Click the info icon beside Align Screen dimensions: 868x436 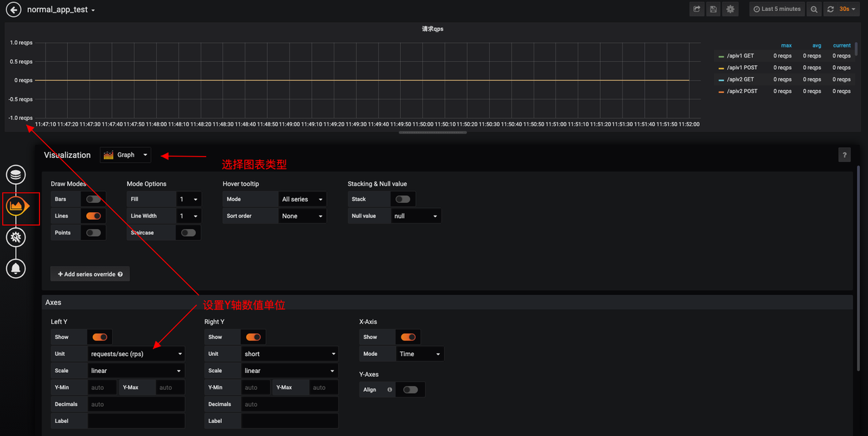click(389, 390)
